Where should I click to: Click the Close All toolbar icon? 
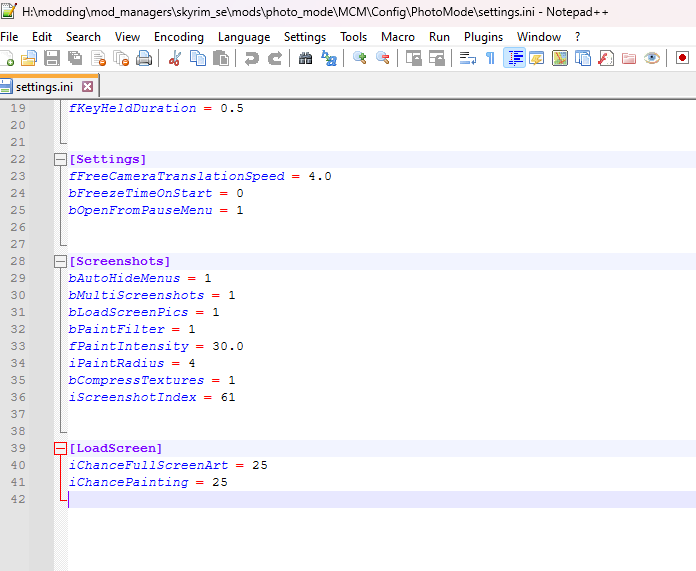tap(121, 58)
